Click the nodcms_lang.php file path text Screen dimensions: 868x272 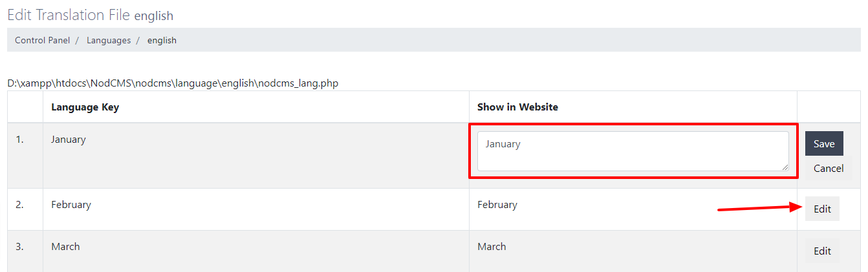(x=173, y=83)
